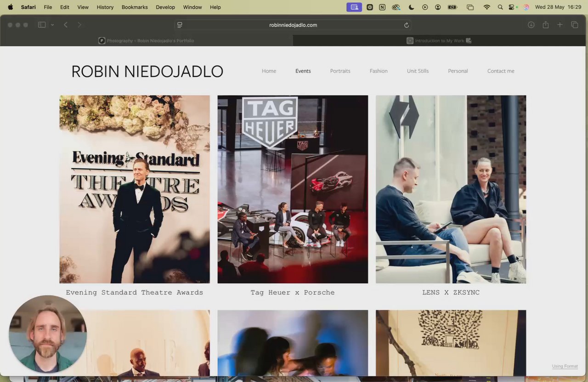Screen dimensions: 588x382
Task: Click the overlapping windows menu bar icon
Action: pyautogui.click(x=470, y=7)
